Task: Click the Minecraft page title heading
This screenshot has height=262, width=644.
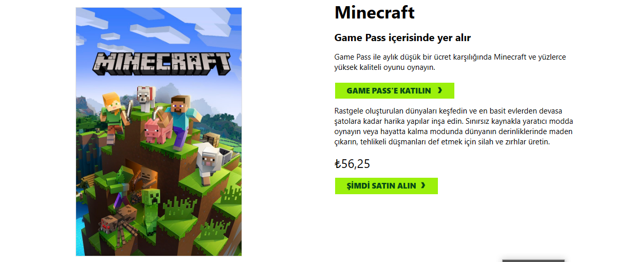Action: [x=374, y=12]
